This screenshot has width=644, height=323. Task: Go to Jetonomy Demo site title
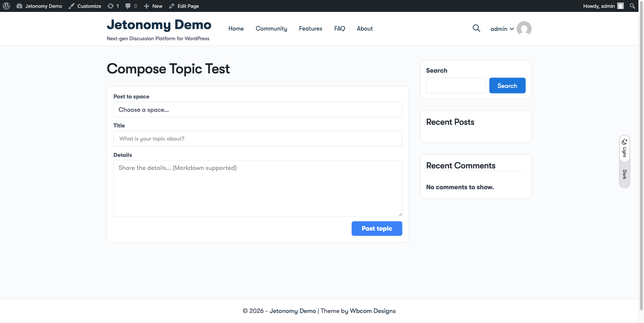(159, 25)
